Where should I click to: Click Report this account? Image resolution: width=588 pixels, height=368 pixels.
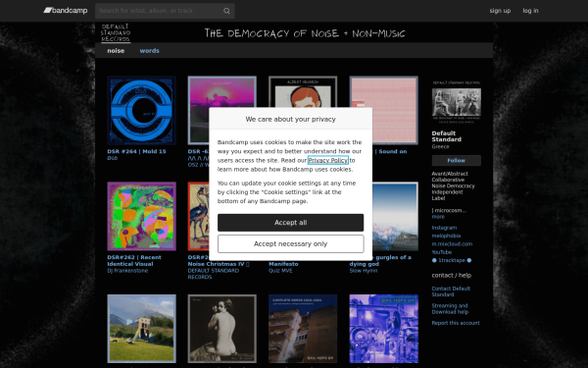pos(456,323)
